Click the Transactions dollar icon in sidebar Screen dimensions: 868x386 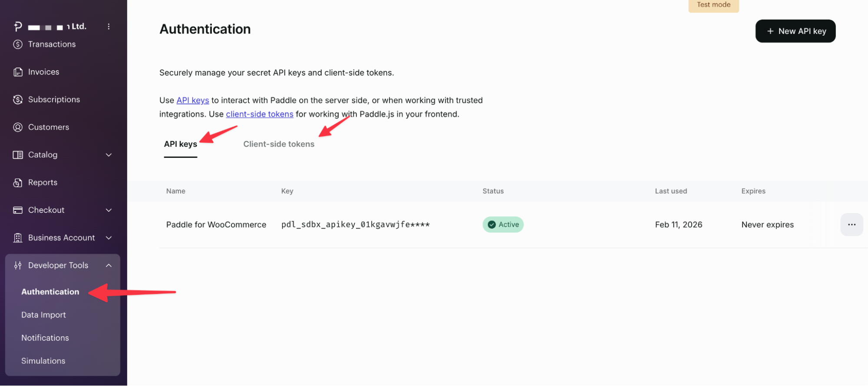coord(18,44)
